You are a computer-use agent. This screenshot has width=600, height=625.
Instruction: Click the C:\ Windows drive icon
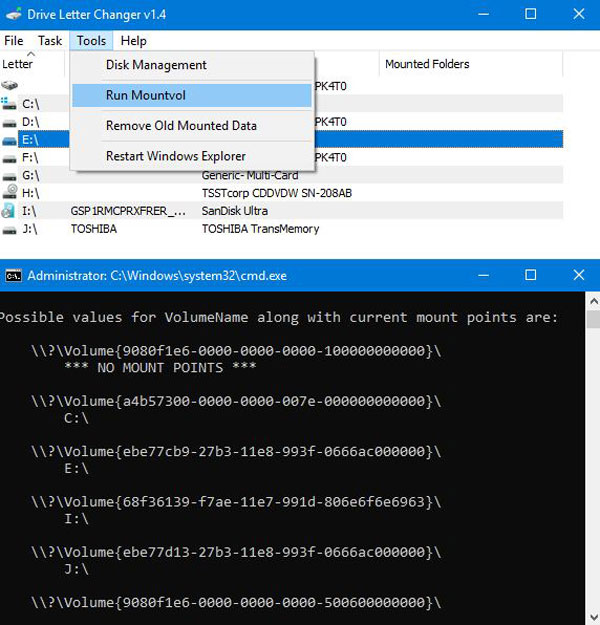(x=9, y=103)
